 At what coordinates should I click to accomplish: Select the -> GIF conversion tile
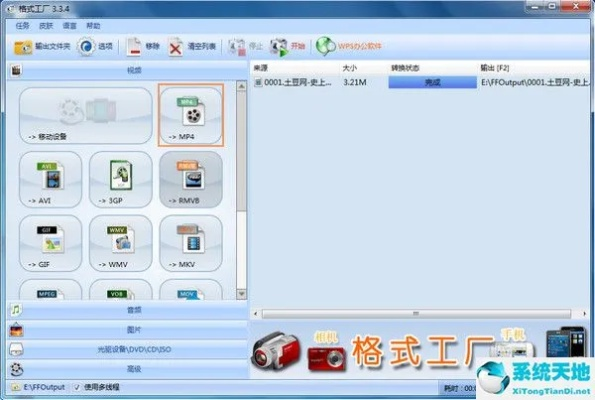click(x=50, y=243)
